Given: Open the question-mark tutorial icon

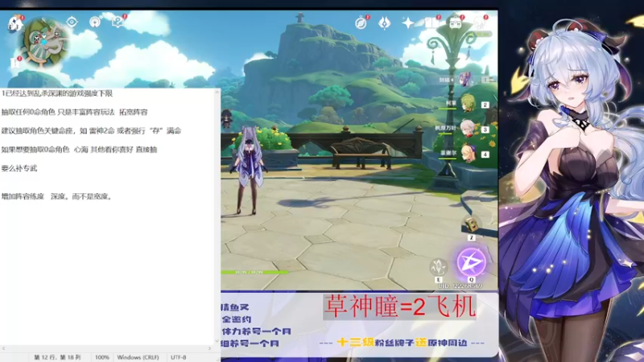Looking at the screenshot, I should click(x=118, y=22).
